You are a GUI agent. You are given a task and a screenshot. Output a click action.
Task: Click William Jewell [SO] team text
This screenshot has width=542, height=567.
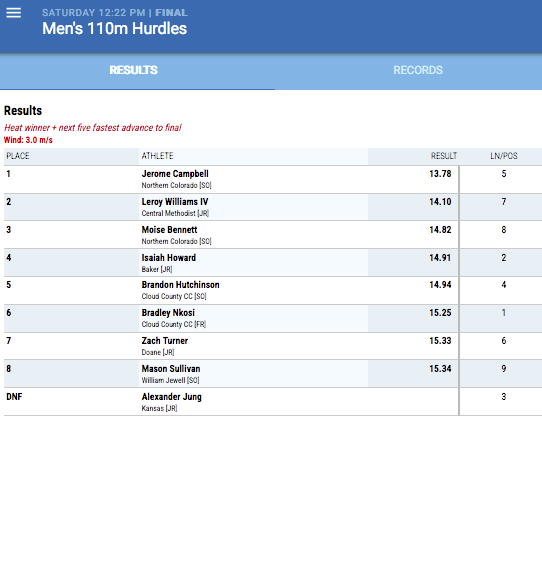point(170,380)
